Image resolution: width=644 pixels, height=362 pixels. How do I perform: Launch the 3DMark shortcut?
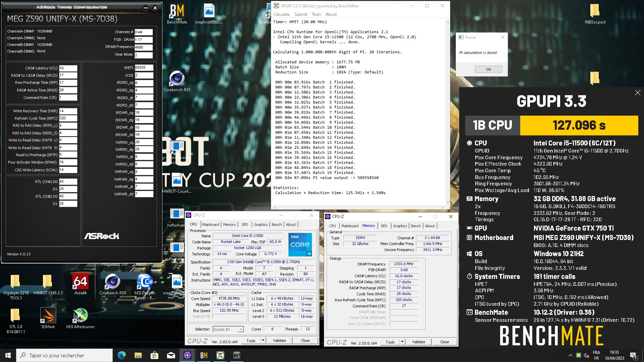click(48, 318)
